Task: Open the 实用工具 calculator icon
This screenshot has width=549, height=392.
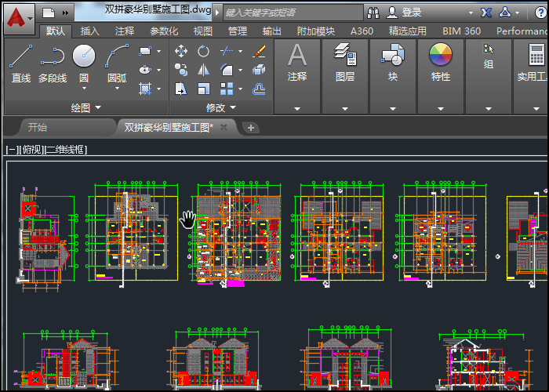Action: click(x=536, y=56)
